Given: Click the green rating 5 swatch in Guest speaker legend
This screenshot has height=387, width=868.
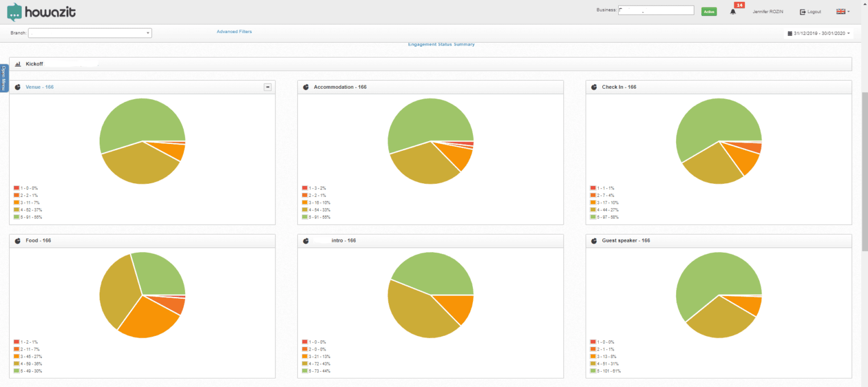Looking at the screenshot, I should [593, 371].
